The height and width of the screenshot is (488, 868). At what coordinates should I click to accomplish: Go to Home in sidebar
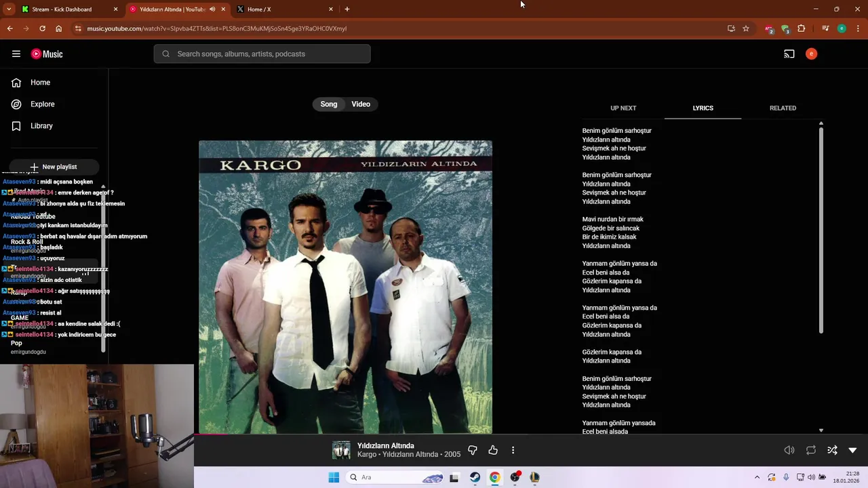pos(40,83)
